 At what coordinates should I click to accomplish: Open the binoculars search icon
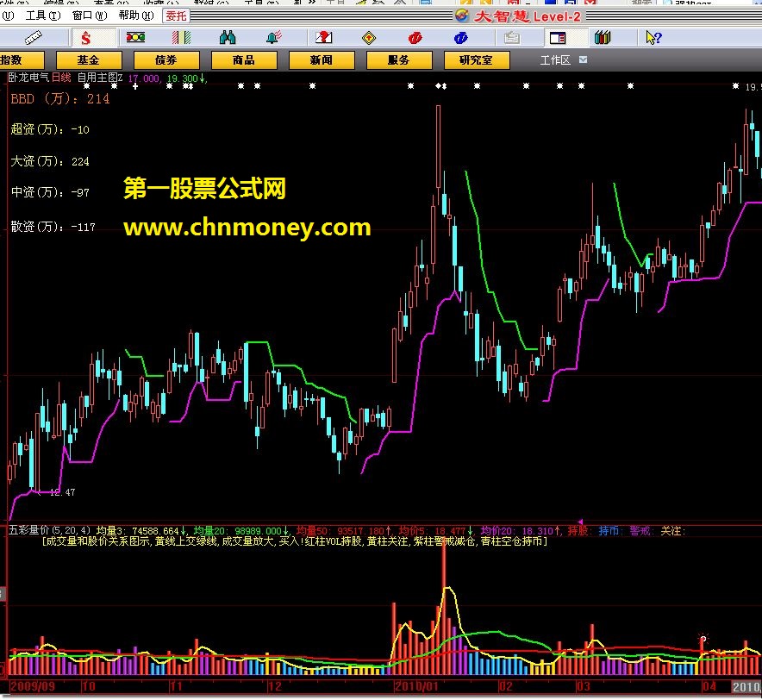pos(228,37)
